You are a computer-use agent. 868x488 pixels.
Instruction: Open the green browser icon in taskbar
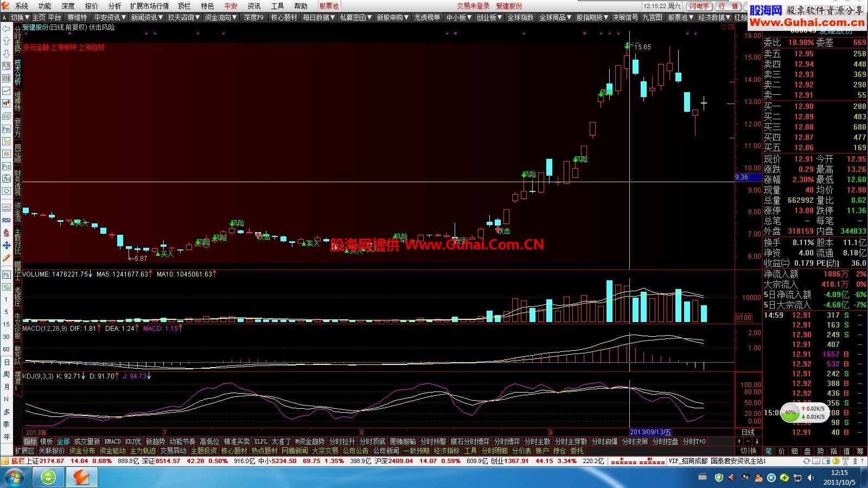pyautogui.click(x=48, y=478)
